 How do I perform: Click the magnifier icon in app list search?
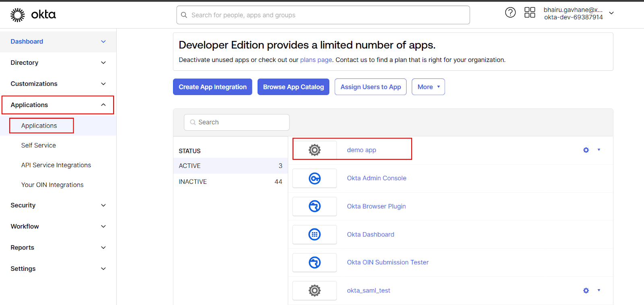(x=193, y=122)
